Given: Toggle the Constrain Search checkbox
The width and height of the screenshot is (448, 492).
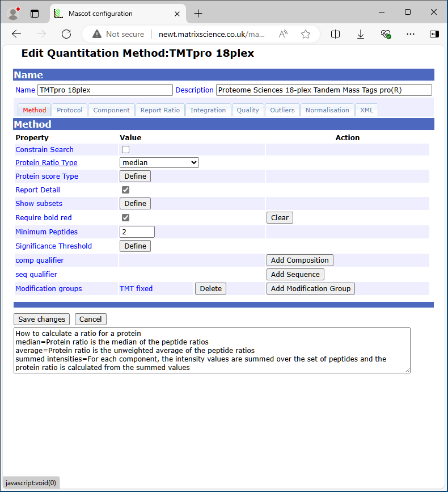Looking at the screenshot, I should click(x=126, y=150).
